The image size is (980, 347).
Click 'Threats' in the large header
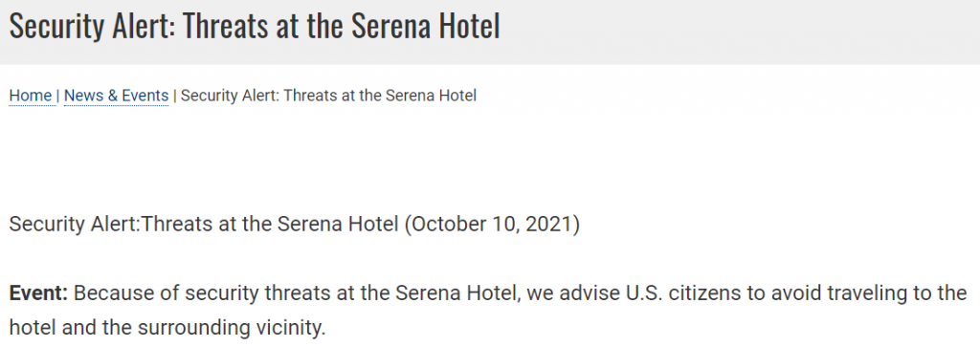226,26
